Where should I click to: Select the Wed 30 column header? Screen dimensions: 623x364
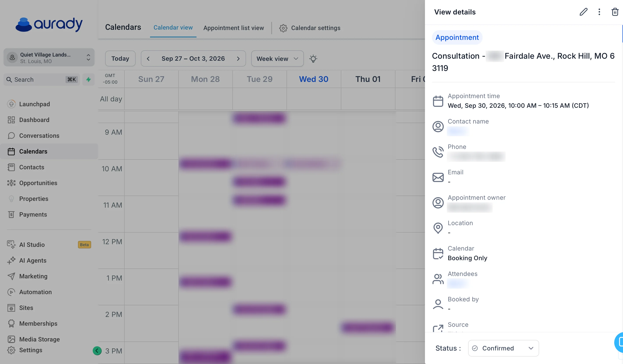[313, 79]
